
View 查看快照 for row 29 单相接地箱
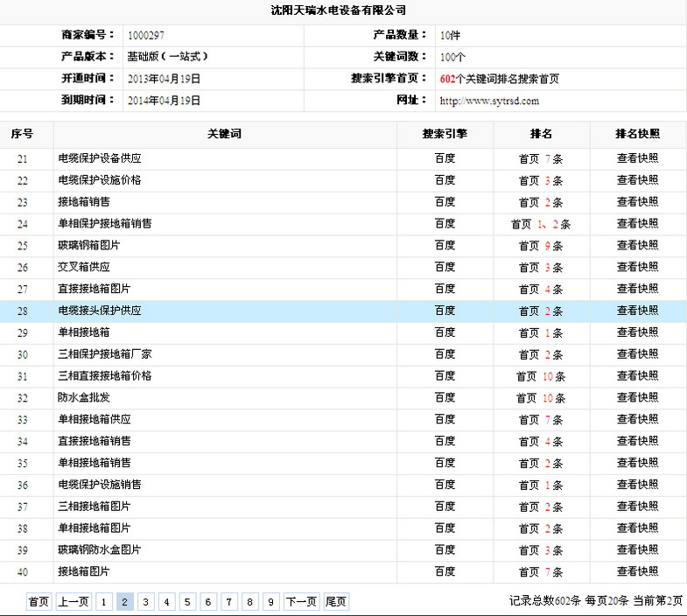637,332
